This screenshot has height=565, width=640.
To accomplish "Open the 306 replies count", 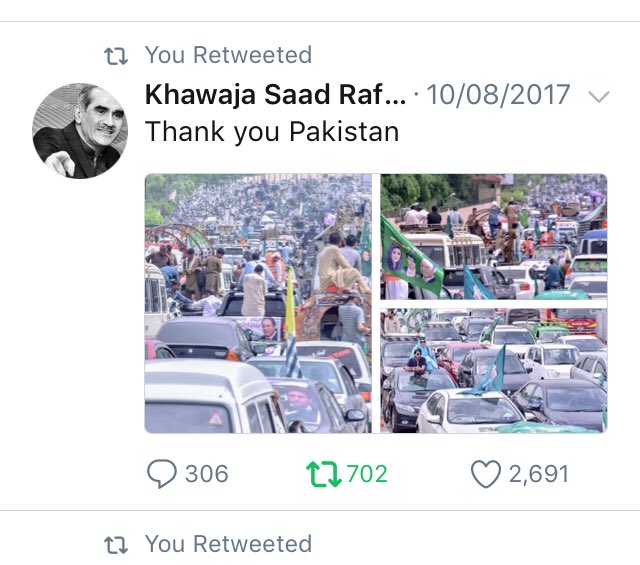I will 207,474.
